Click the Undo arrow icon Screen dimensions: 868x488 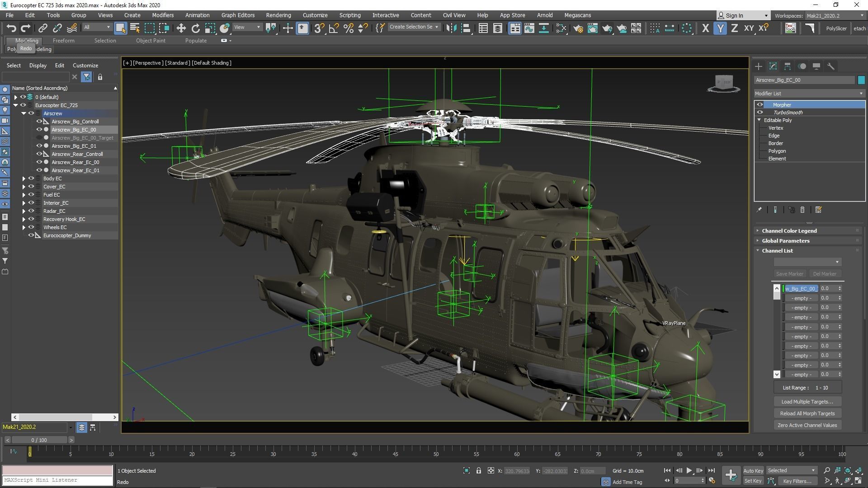tap(11, 28)
